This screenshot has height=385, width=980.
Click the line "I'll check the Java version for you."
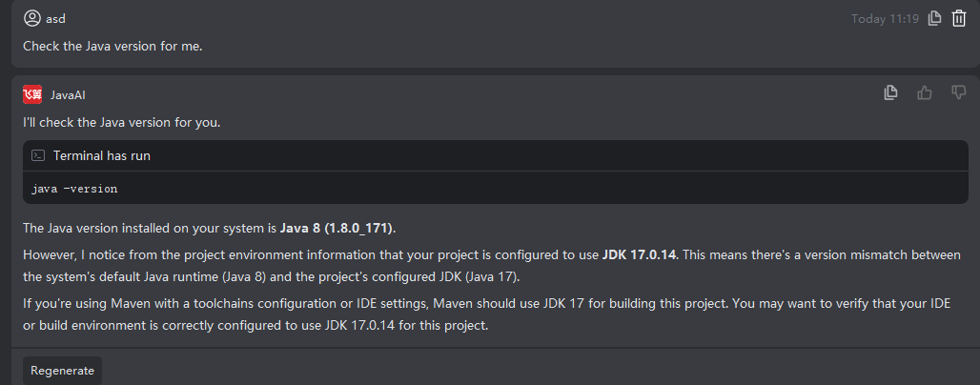click(x=122, y=122)
